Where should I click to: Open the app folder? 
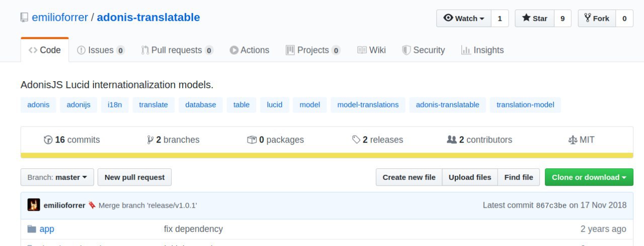point(47,229)
